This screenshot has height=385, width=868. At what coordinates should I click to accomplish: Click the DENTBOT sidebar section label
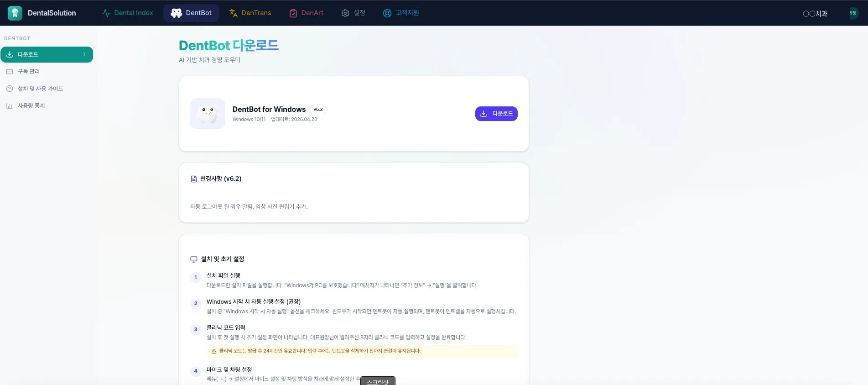pos(17,38)
